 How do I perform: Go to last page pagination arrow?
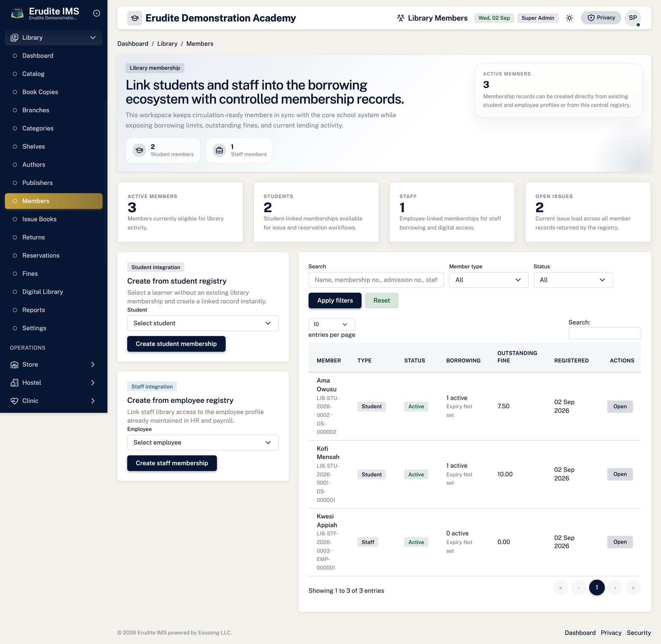click(x=633, y=587)
